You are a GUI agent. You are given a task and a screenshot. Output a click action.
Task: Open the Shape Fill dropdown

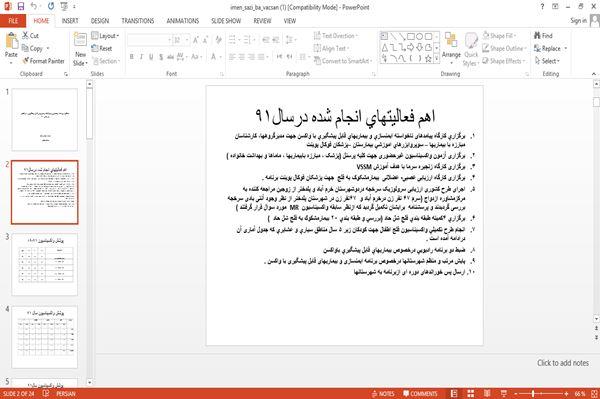point(499,36)
